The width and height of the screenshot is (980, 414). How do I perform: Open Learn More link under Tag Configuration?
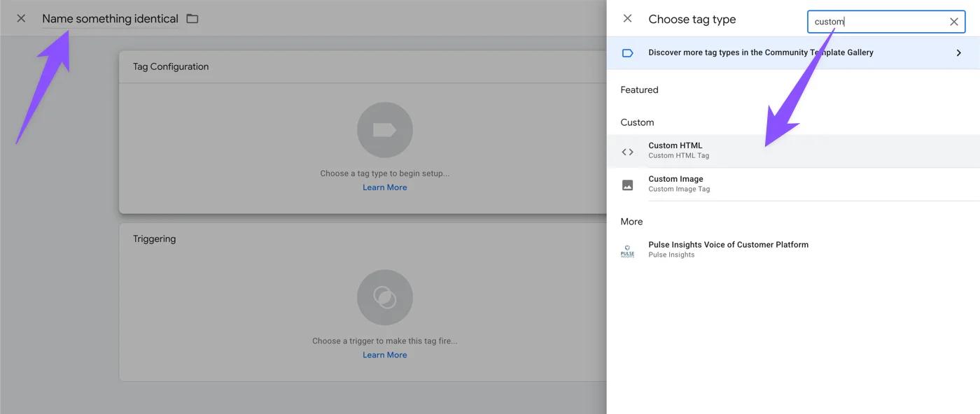point(384,187)
